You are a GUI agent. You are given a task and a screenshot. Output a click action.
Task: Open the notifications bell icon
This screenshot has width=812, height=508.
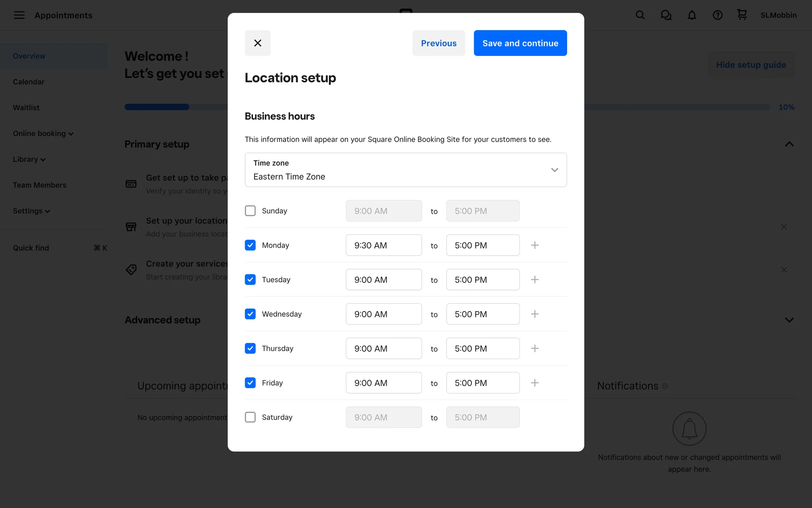tap(691, 15)
